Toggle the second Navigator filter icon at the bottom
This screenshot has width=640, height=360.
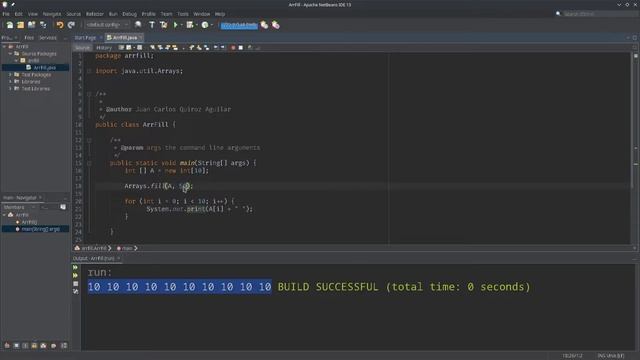(x=16, y=346)
